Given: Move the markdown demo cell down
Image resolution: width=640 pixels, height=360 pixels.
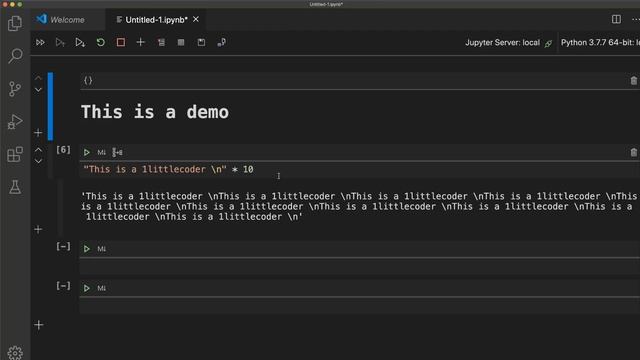Looking at the screenshot, I should coord(38,89).
